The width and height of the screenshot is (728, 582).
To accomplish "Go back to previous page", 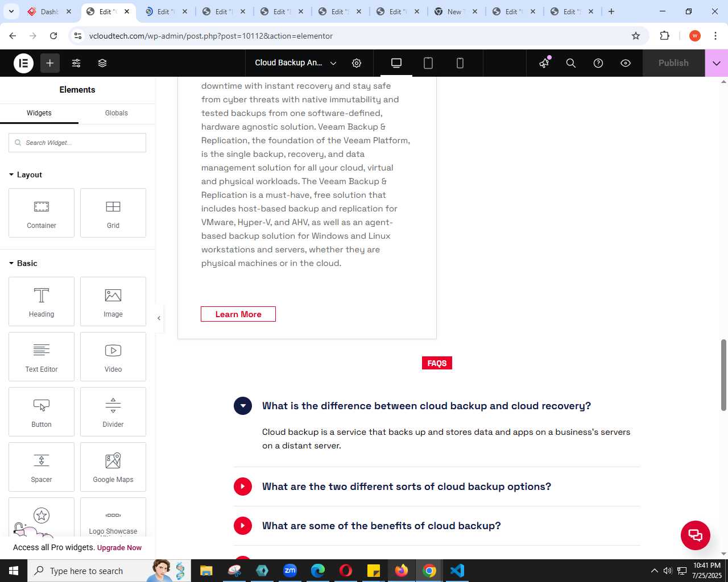I will click(13, 36).
